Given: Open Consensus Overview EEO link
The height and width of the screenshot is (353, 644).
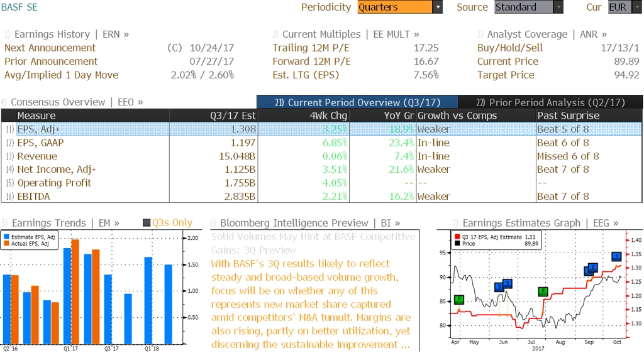Looking at the screenshot, I should (77, 102).
